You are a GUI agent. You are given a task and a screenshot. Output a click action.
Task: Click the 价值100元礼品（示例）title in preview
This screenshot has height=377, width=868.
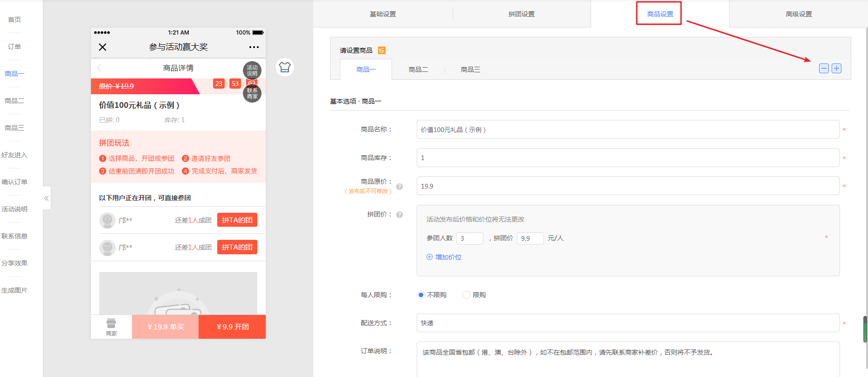click(x=139, y=105)
